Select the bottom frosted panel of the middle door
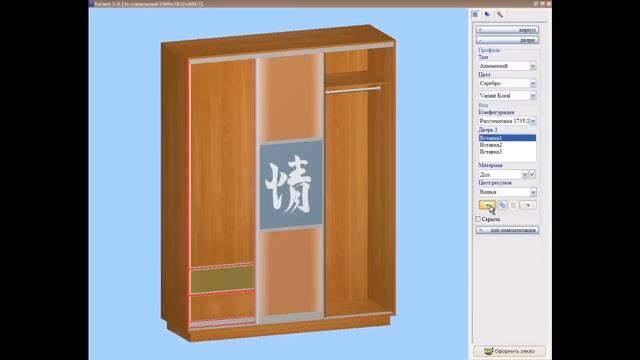 291,271
